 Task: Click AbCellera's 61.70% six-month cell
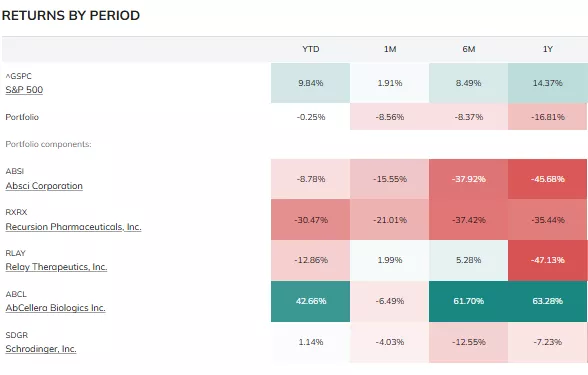[468, 301]
